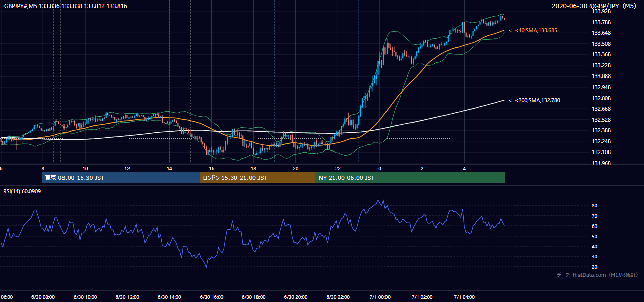Click the RSI(14) 60.0909 indicator label
This screenshot has height=302, width=644.
[x=22, y=191]
